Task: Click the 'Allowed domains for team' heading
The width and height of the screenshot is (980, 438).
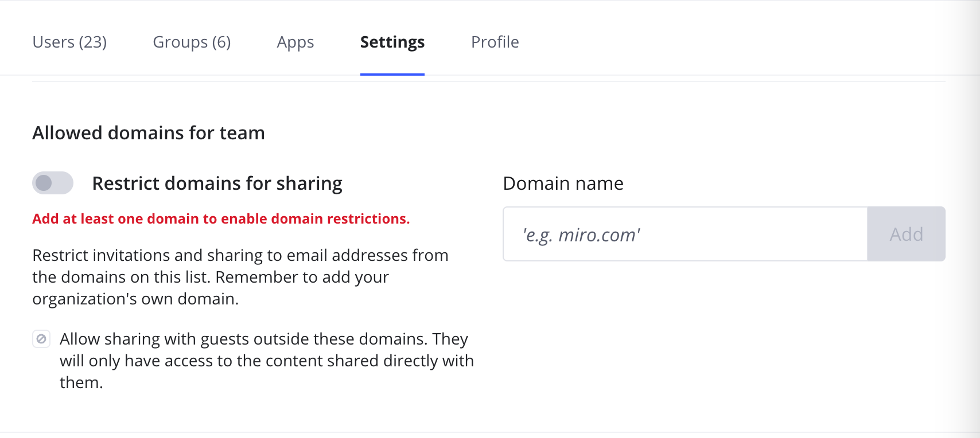Action: click(x=149, y=133)
